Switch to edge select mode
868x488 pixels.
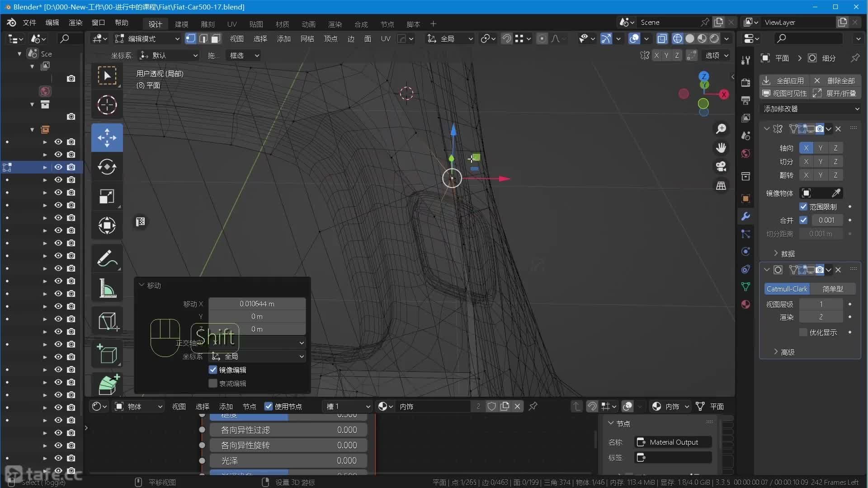click(203, 39)
